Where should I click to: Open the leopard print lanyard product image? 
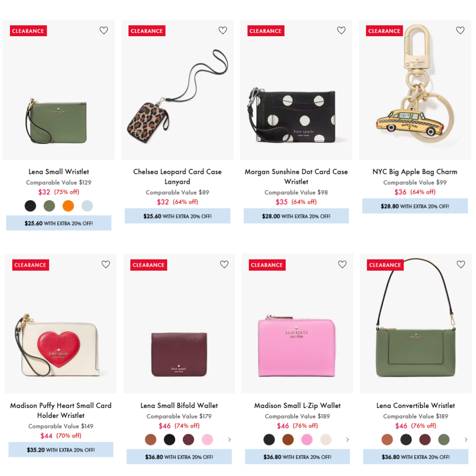coord(177,90)
